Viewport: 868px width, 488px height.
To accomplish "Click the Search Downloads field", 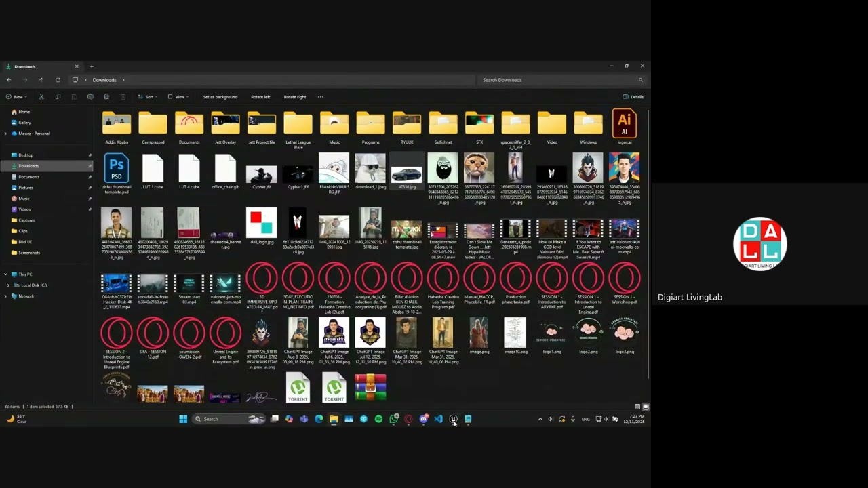I will tap(561, 80).
